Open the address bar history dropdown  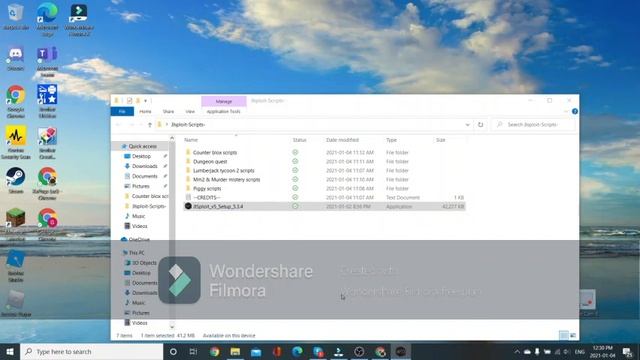coord(467,124)
